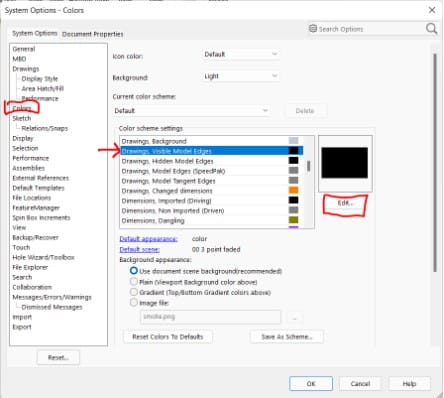Select General in the options tree

(x=24, y=49)
